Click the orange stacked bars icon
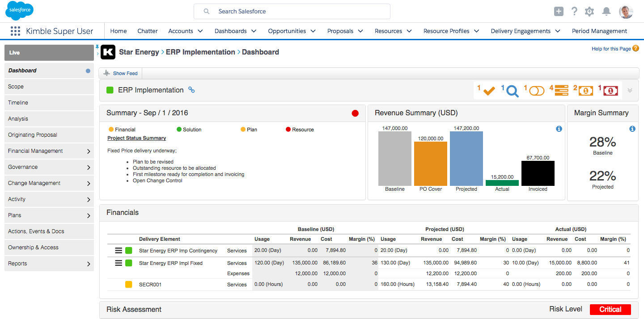The image size is (644, 319). point(562,91)
